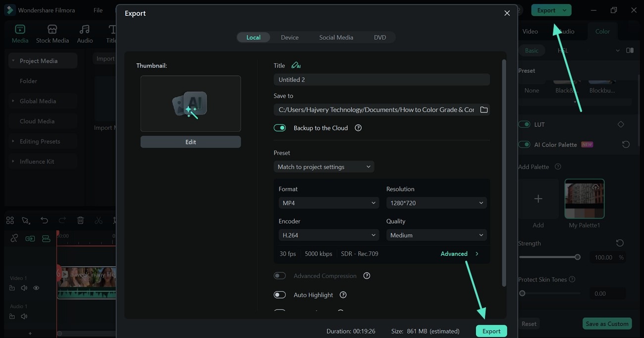Click the Strength slider handle
Image resolution: width=644 pixels, height=338 pixels.
[577, 257]
